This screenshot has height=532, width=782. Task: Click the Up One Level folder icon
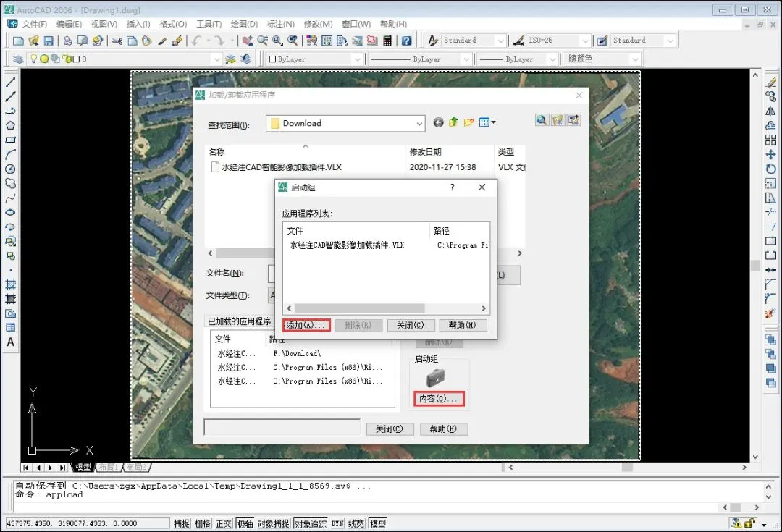click(453, 122)
